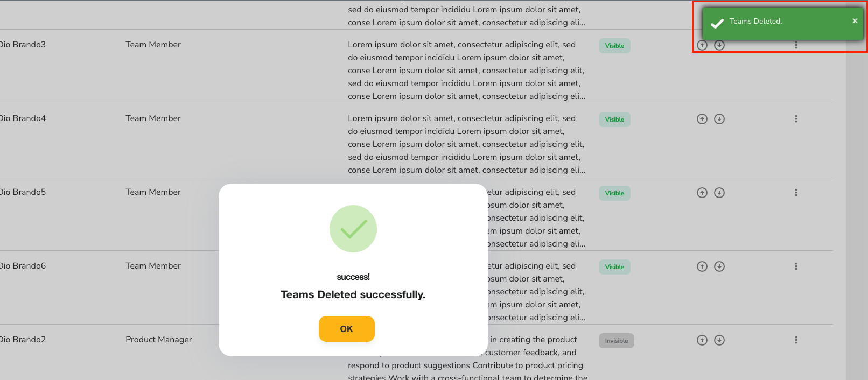Move Dio Brando5 row up

[x=702, y=193]
